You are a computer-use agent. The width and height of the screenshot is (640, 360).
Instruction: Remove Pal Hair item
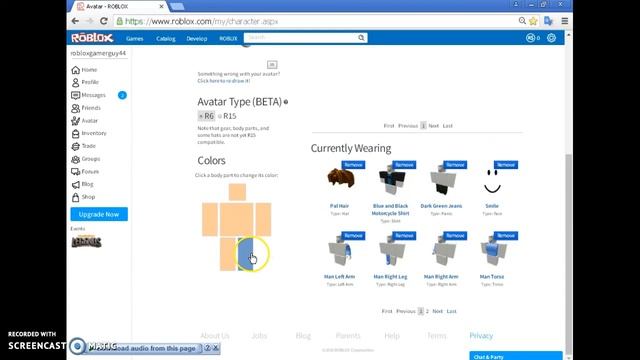click(x=353, y=165)
